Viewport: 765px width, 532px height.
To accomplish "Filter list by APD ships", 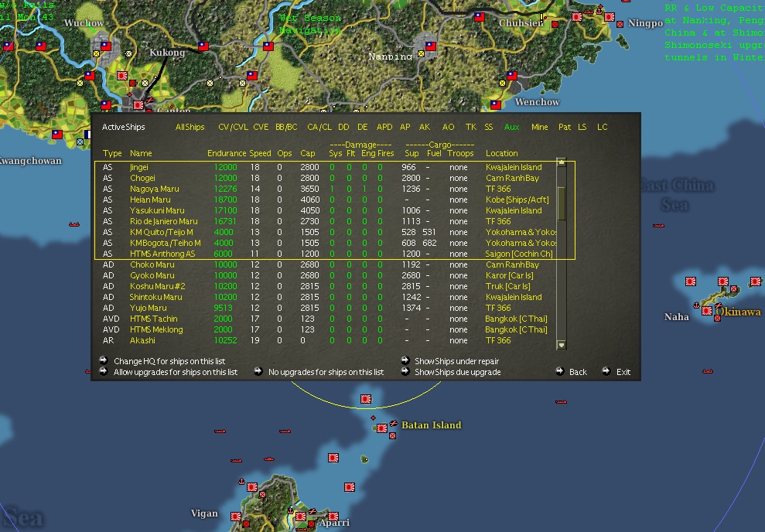I will [384, 127].
